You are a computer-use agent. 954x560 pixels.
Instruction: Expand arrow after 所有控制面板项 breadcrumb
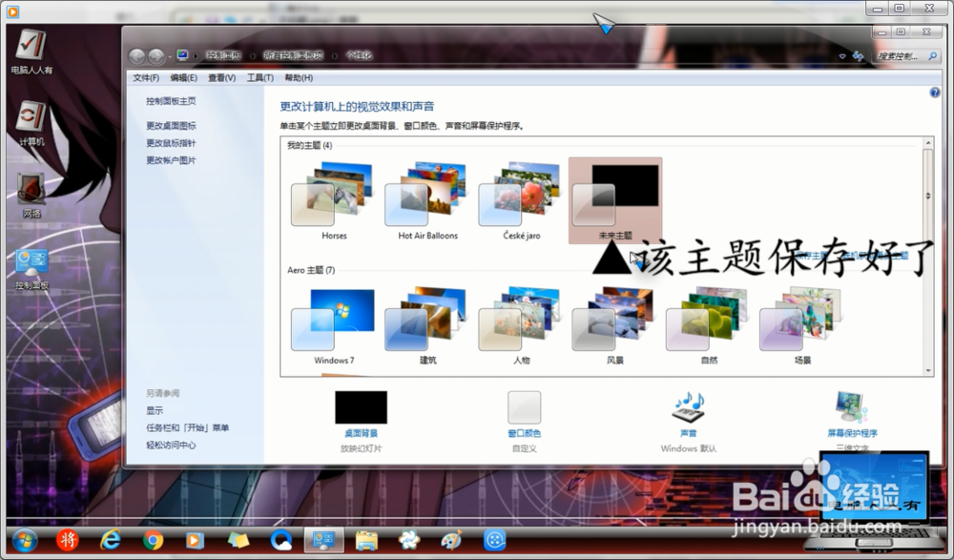(335, 56)
